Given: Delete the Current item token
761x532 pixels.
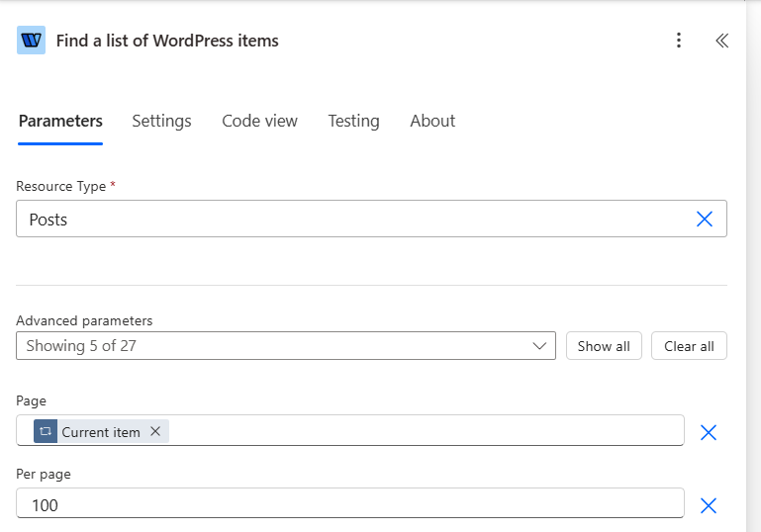Looking at the screenshot, I should [155, 431].
